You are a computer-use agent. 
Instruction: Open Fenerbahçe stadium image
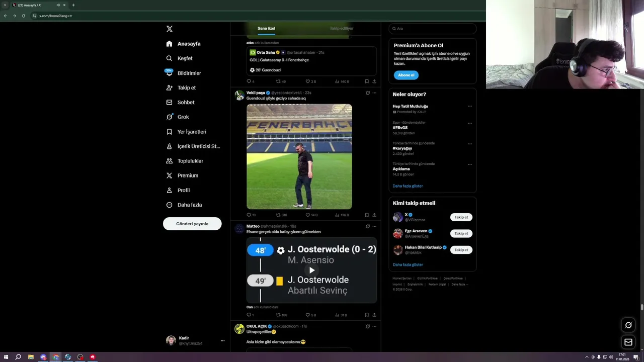(x=299, y=156)
